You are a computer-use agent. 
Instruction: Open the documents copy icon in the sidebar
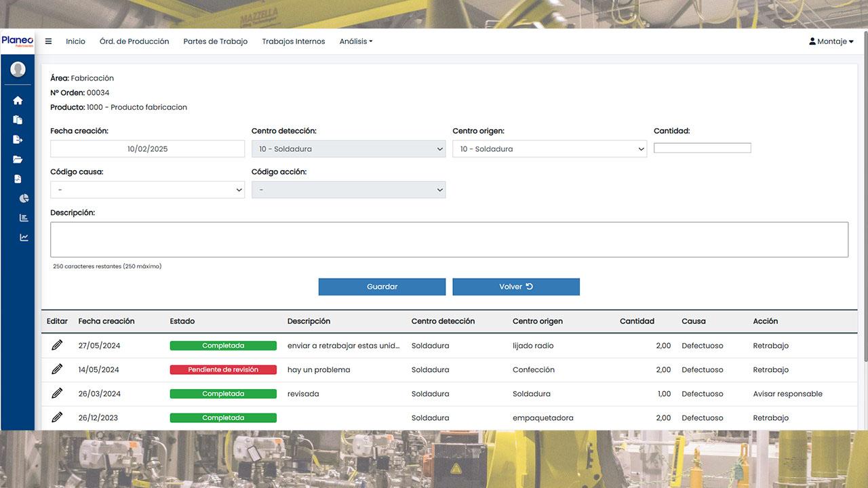(x=18, y=119)
